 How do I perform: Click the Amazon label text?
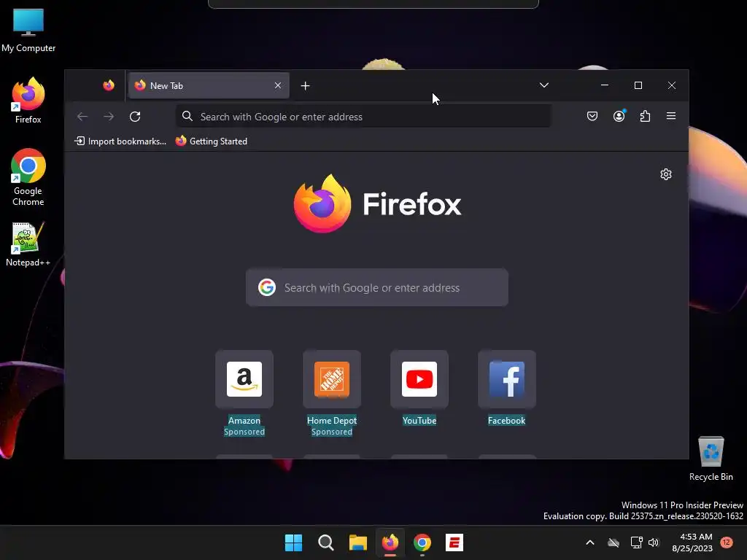(x=244, y=421)
